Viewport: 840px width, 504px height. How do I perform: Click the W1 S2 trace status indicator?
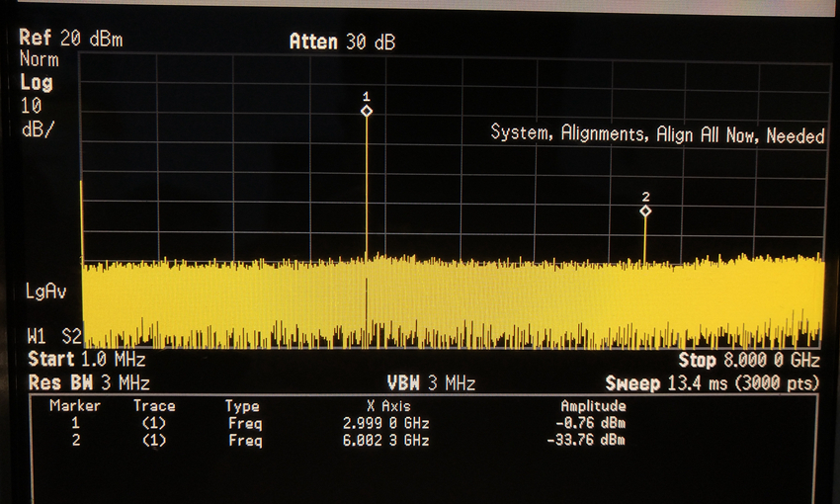pyautogui.click(x=49, y=336)
